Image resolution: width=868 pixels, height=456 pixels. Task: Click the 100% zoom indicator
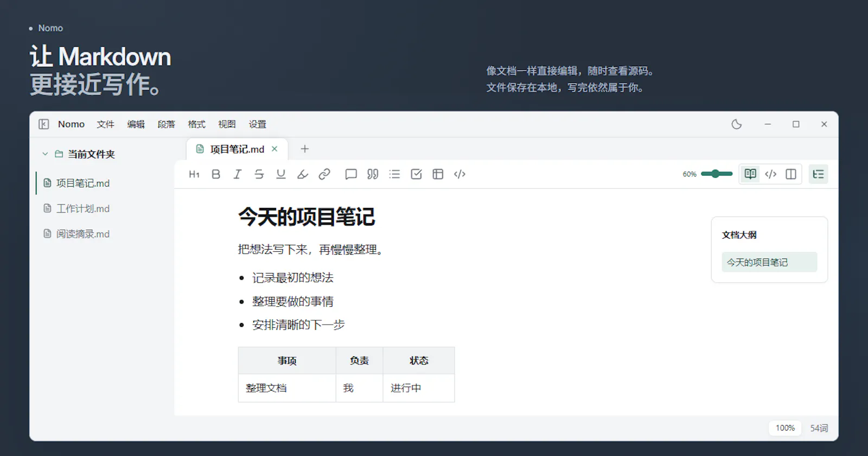[x=785, y=428]
